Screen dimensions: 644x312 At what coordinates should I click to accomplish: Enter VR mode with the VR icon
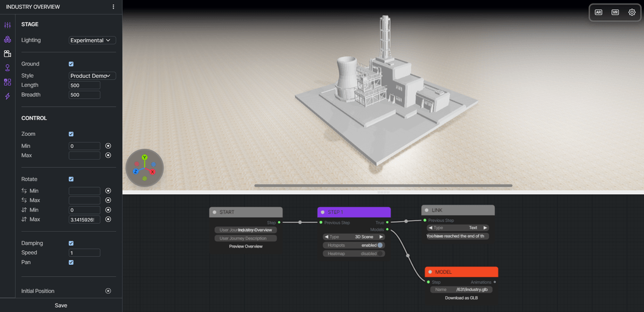coord(615,12)
